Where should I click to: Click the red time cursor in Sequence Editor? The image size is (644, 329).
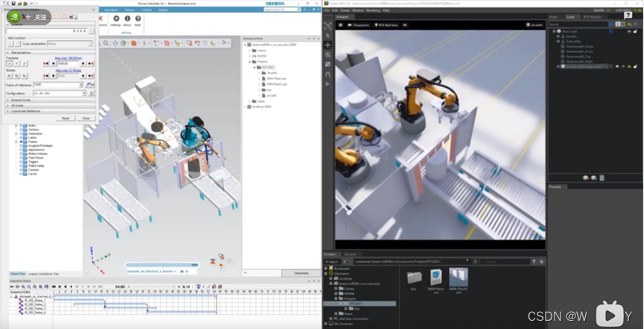tap(216, 304)
